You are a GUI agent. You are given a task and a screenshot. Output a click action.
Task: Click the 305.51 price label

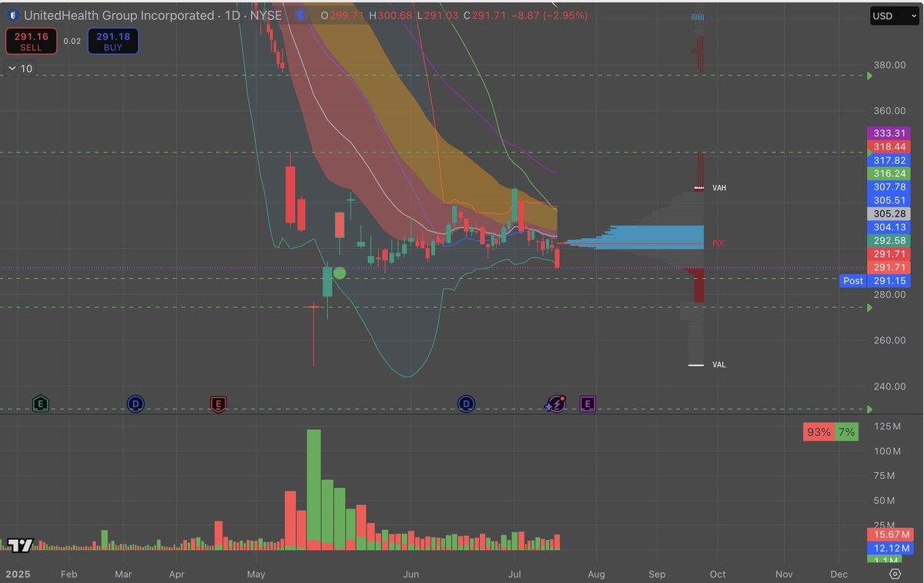pos(889,200)
